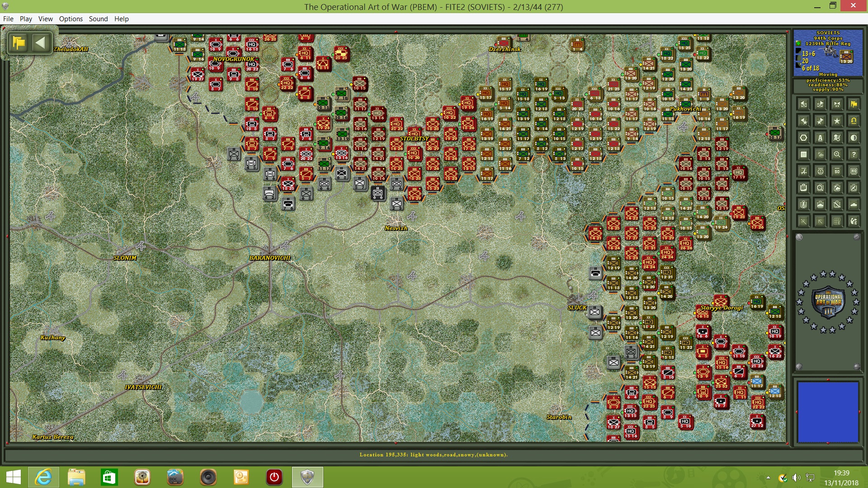
Task: Click the plain star icon
Action: coord(837,121)
